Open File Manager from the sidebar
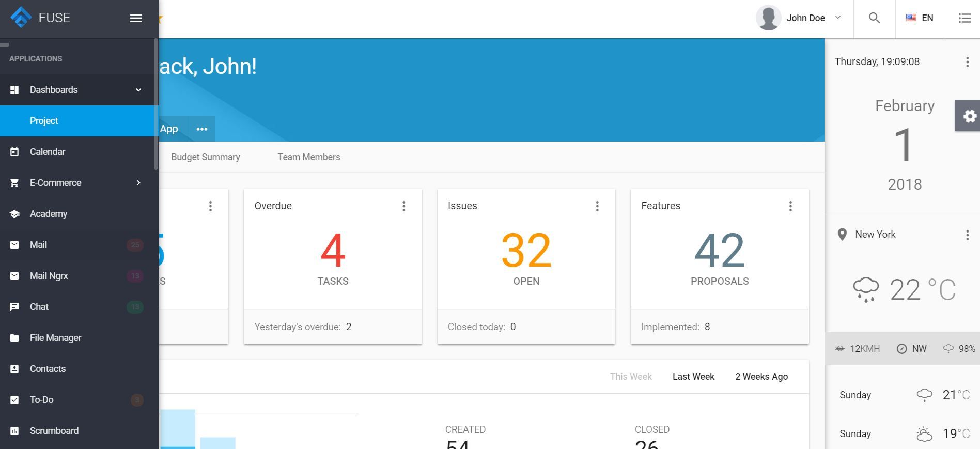Screen dimensions: 980x449 80,338
